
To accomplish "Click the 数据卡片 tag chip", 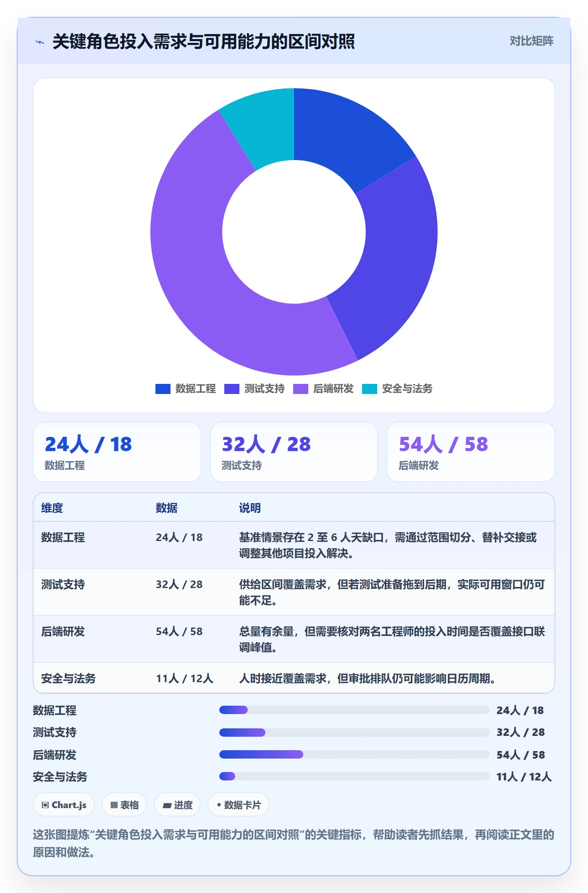I will [239, 805].
